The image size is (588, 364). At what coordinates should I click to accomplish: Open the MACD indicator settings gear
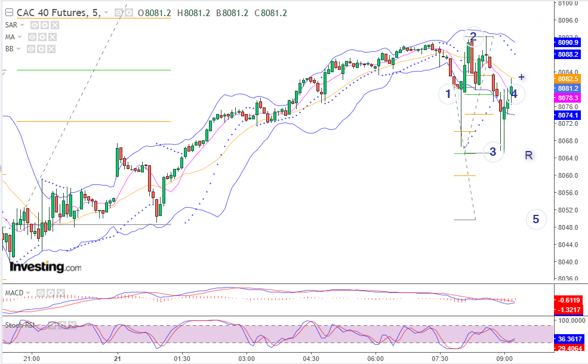pyautogui.click(x=51, y=293)
